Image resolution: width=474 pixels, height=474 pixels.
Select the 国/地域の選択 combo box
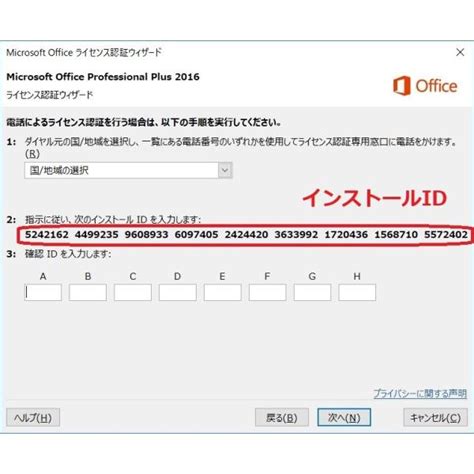(128, 170)
